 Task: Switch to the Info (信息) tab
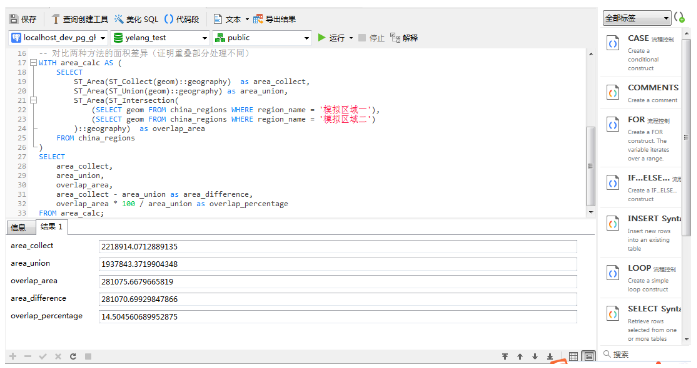(18, 228)
